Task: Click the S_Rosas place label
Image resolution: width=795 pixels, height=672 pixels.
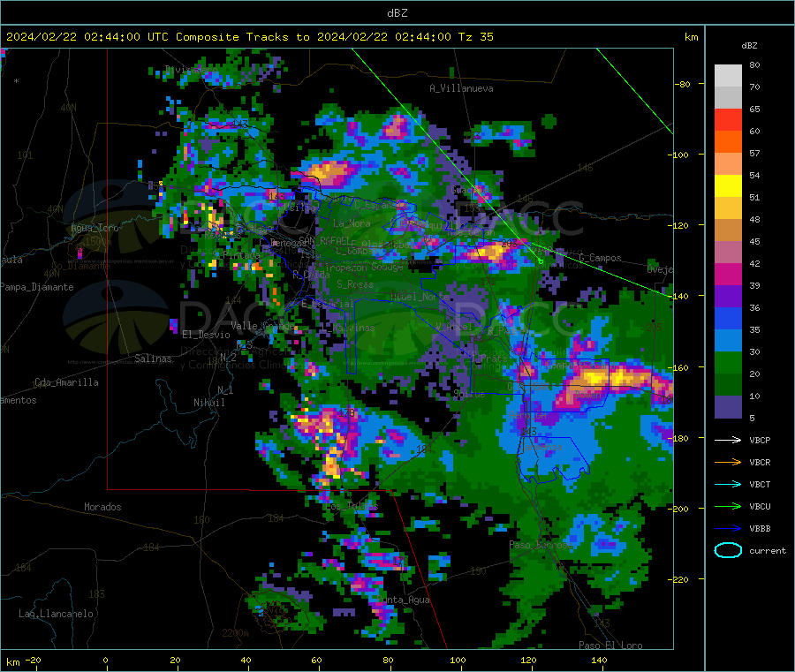Action: tap(355, 284)
